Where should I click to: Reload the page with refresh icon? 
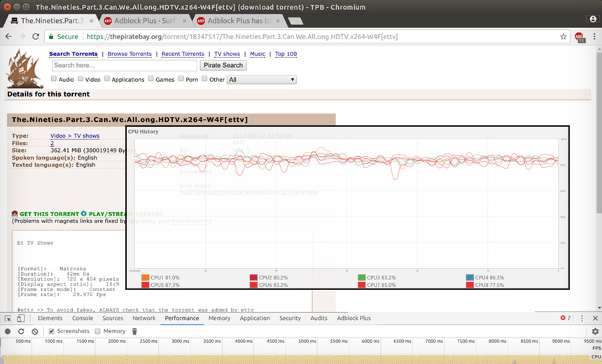[x=36, y=36]
